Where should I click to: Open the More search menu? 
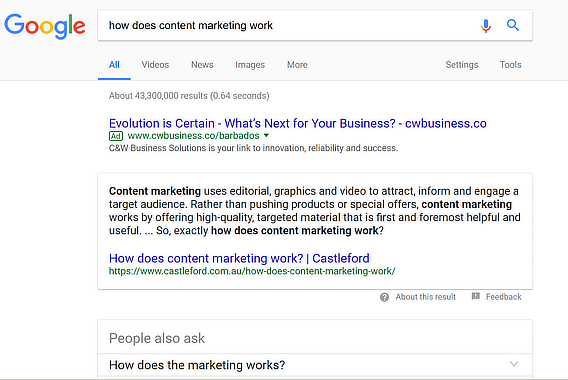pyautogui.click(x=297, y=65)
